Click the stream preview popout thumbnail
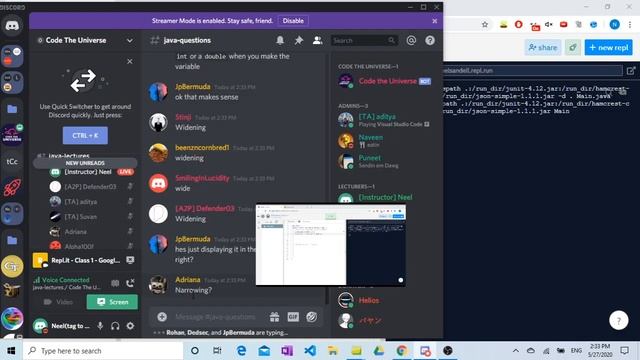 tap(331, 245)
